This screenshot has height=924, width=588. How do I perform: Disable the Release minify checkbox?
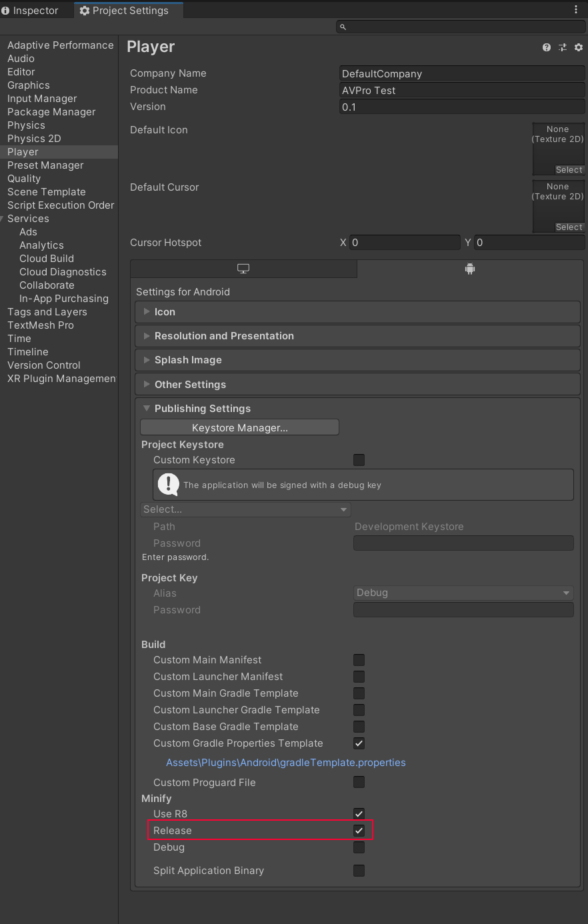click(x=359, y=830)
